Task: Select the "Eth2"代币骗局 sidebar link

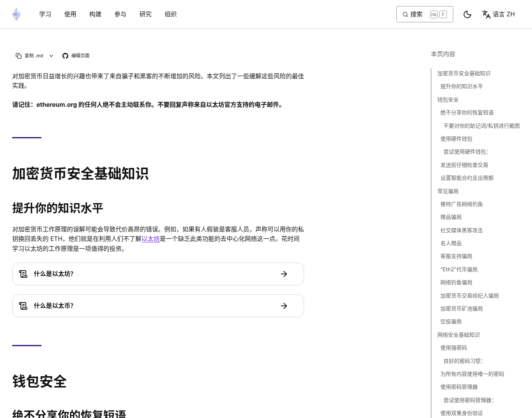Action: (x=459, y=270)
